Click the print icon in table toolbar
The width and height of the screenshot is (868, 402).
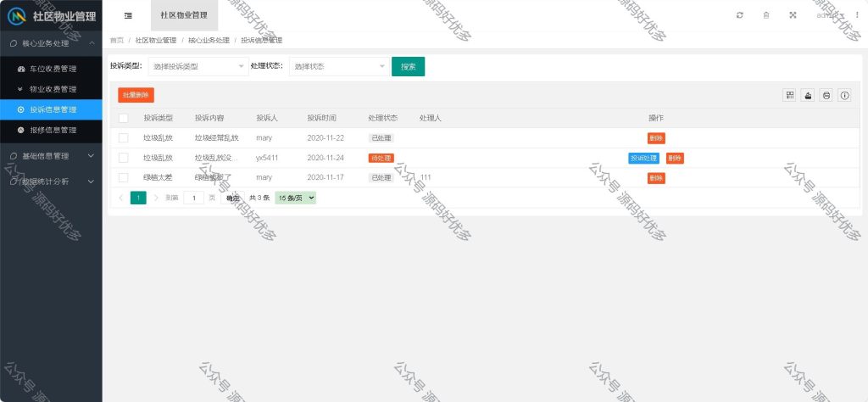click(826, 95)
